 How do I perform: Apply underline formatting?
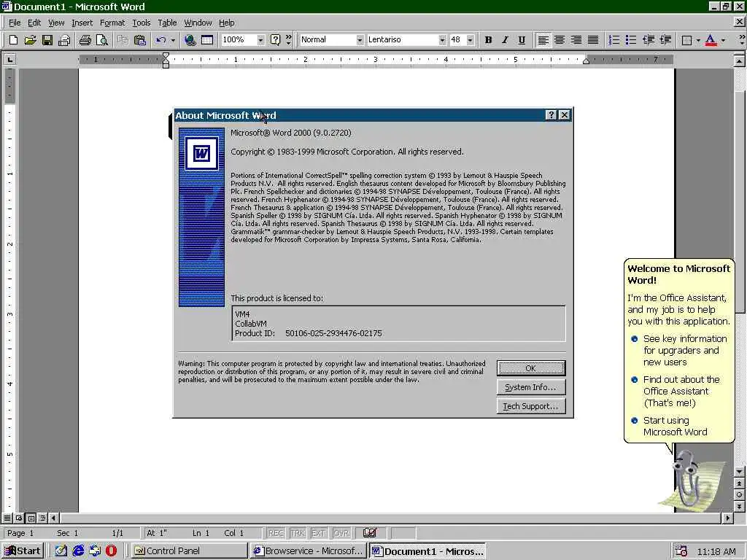pos(522,40)
